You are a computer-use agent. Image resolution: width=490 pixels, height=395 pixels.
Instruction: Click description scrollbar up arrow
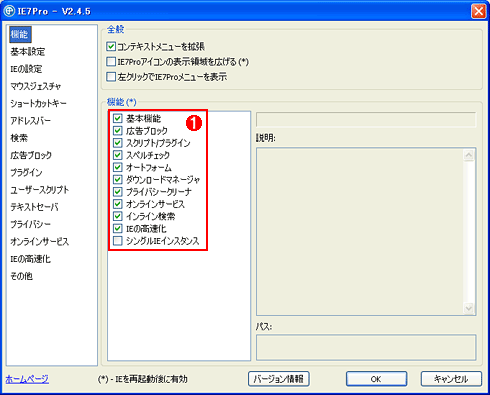click(x=469, y=155)
